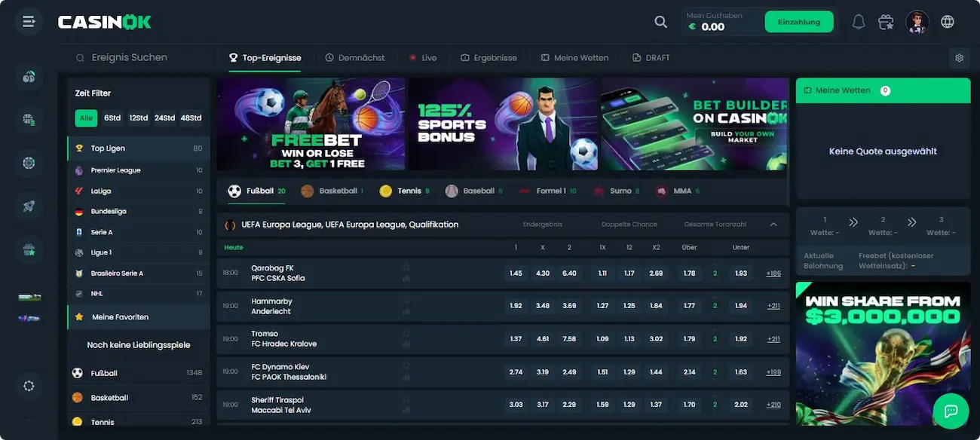Open stats icon for Tromso match
Screen dimensions: 980x440
point(406,344)
